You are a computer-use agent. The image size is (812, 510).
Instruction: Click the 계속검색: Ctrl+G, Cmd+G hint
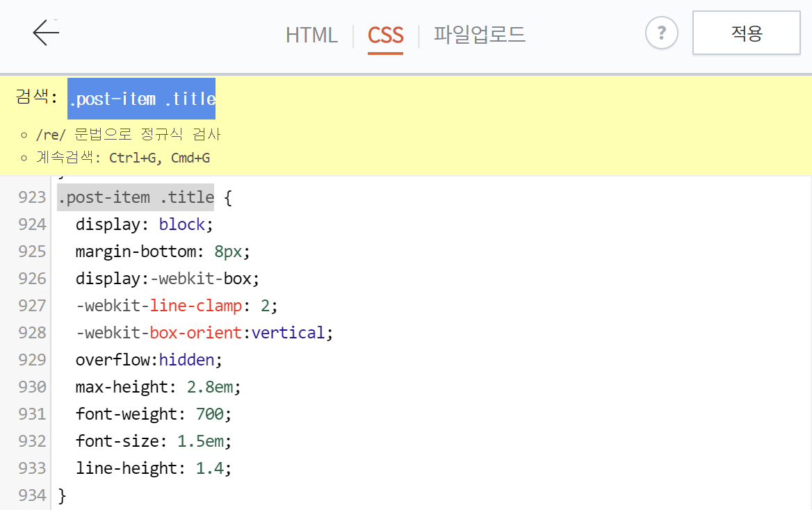(123, 158)
